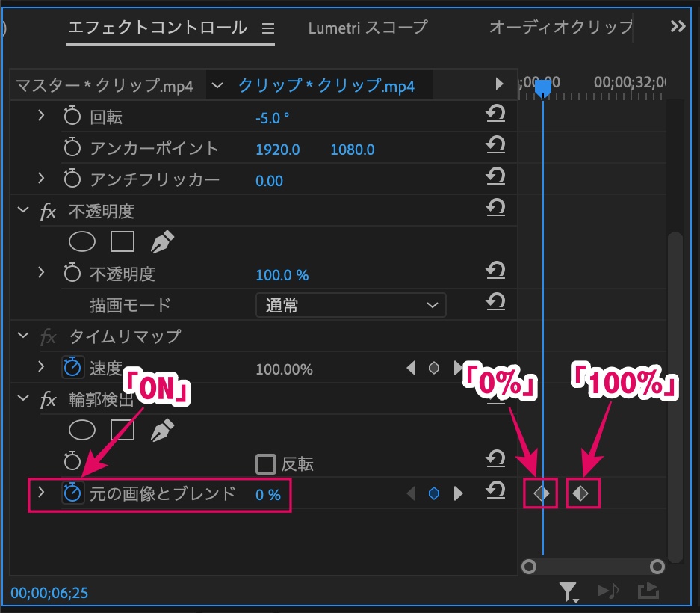Screen dimensions: 700x613
Task: Reset the アンカーポイント parameter
Action: pos(495,145)
